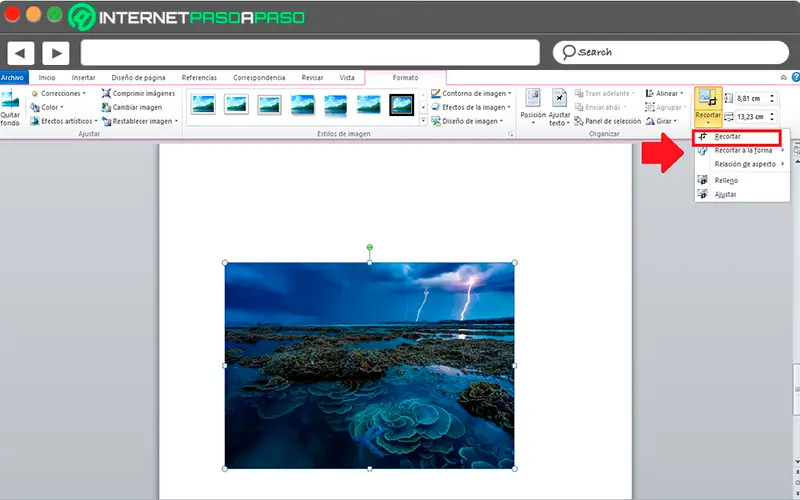The image size is (800, 500).
Task: Click Comprimir imágenes
Action: pos(138,93)
